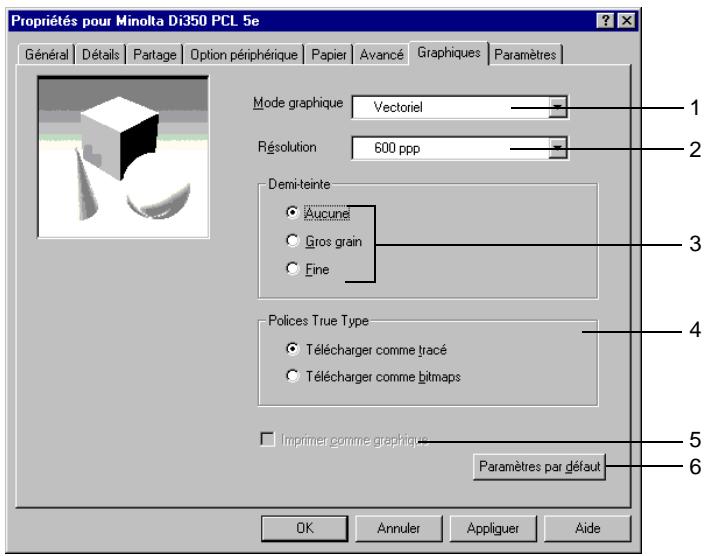The image size is (706, 556).
Task: Select the Aucune halftone option
Action: click(318, 212)
